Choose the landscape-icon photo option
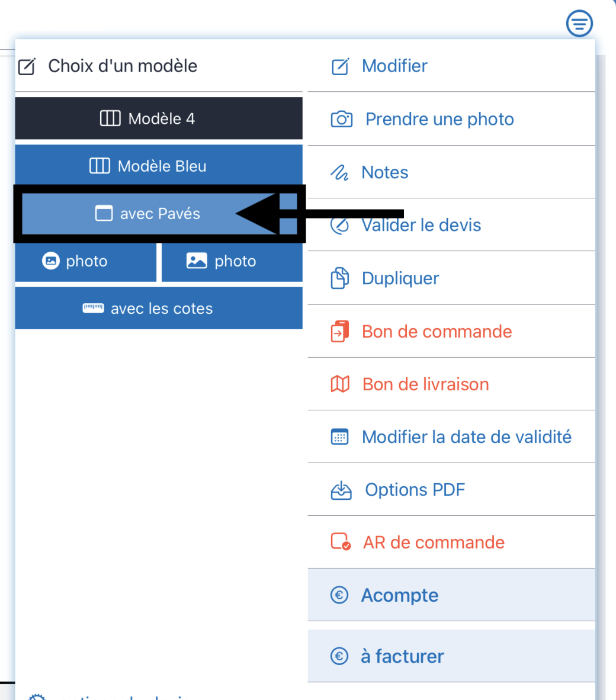The image size is (616, 700). point(232,261)
